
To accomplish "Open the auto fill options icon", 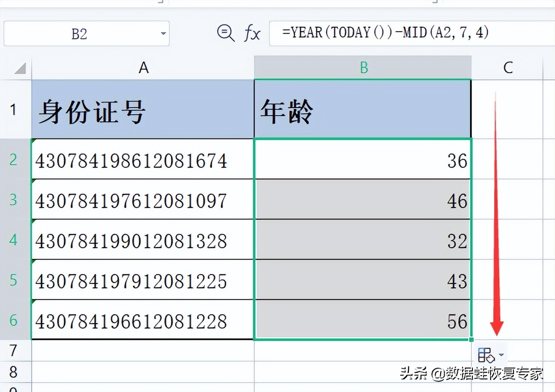I will click(486, 355).
